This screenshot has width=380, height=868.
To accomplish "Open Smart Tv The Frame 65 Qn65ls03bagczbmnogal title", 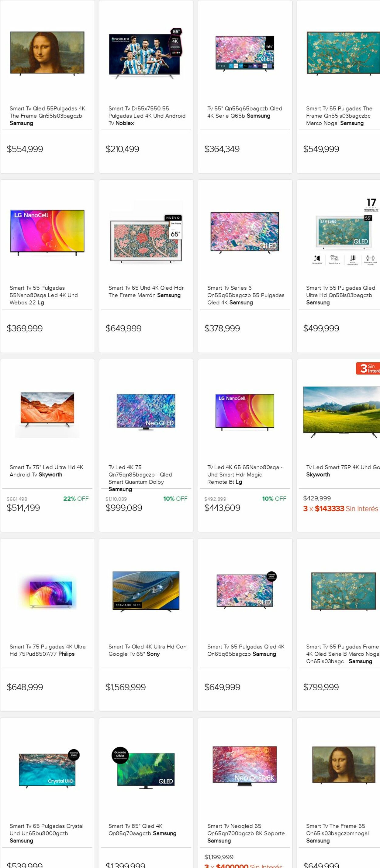I will point(337,833).
